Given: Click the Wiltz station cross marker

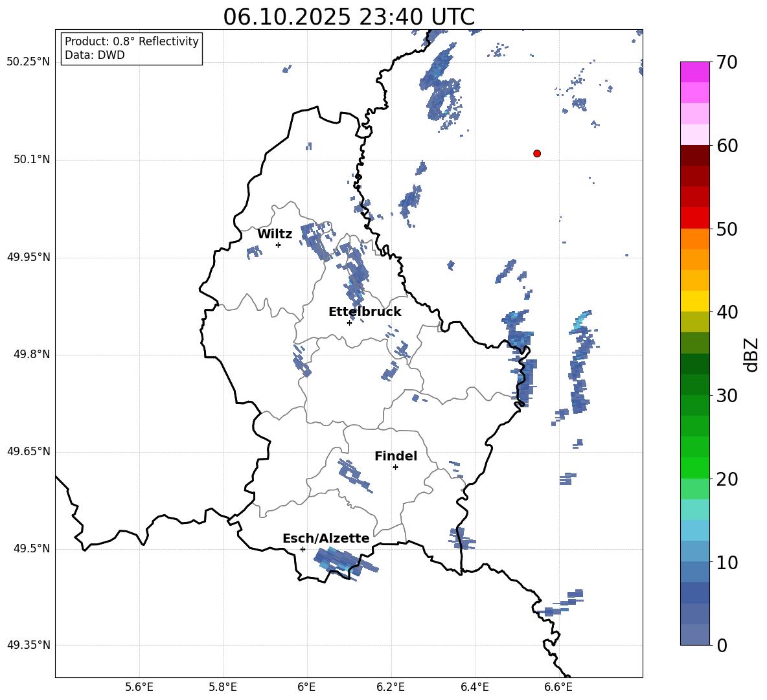Looking at the screenshot, I should 279,245.
